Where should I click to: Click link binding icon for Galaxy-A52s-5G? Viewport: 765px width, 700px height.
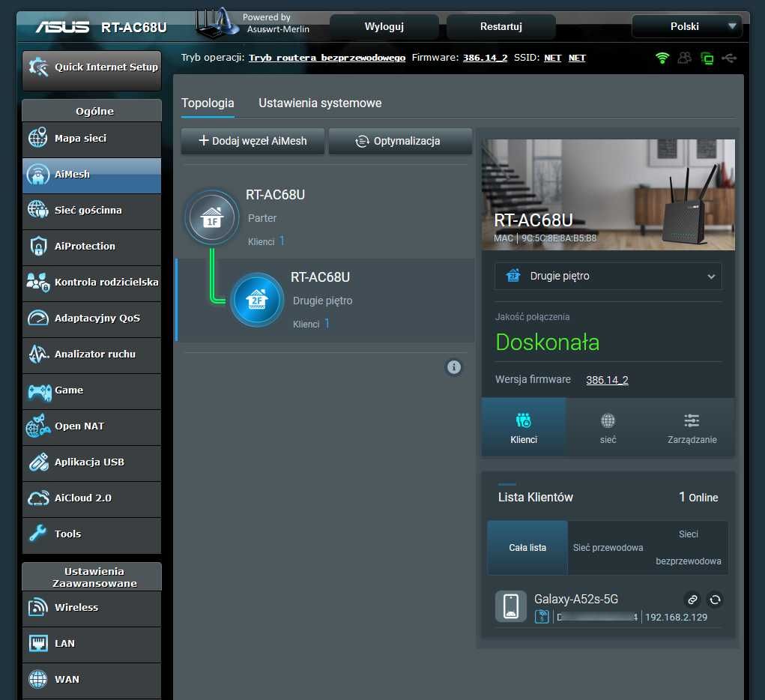[x=692, y=600]
